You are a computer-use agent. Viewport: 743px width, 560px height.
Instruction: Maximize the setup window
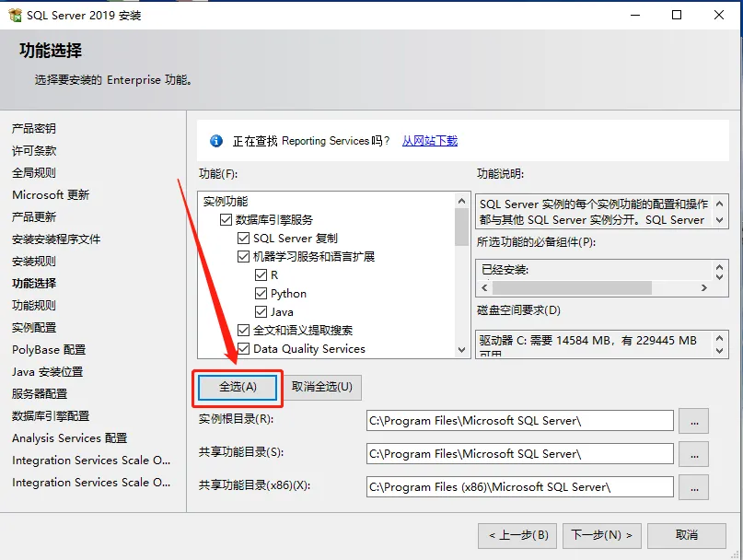[677, 15]
